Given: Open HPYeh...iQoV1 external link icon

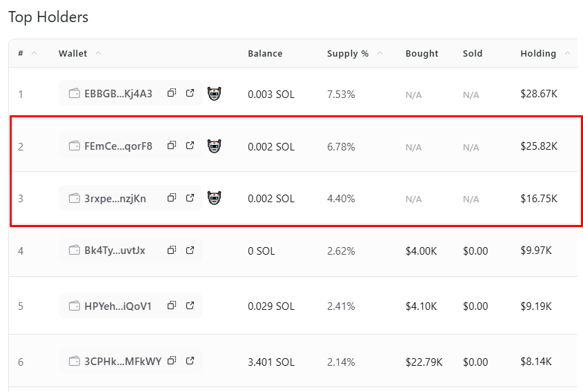Looking at the screenshot, I should [190, 306].
